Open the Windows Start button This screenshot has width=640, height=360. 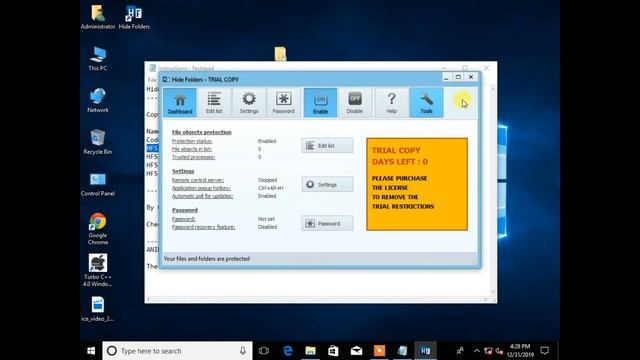pos(91,351)
